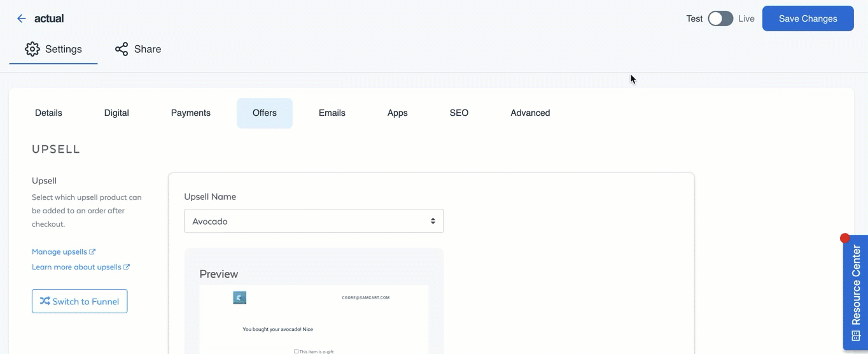Open the Resource Center side panel
This screenshot has width=868, height=354.
(x=855, y=293)
